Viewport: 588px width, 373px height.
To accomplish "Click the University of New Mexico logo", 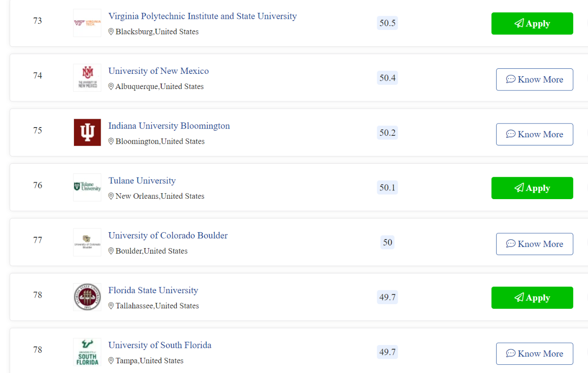I will [87, 78].
